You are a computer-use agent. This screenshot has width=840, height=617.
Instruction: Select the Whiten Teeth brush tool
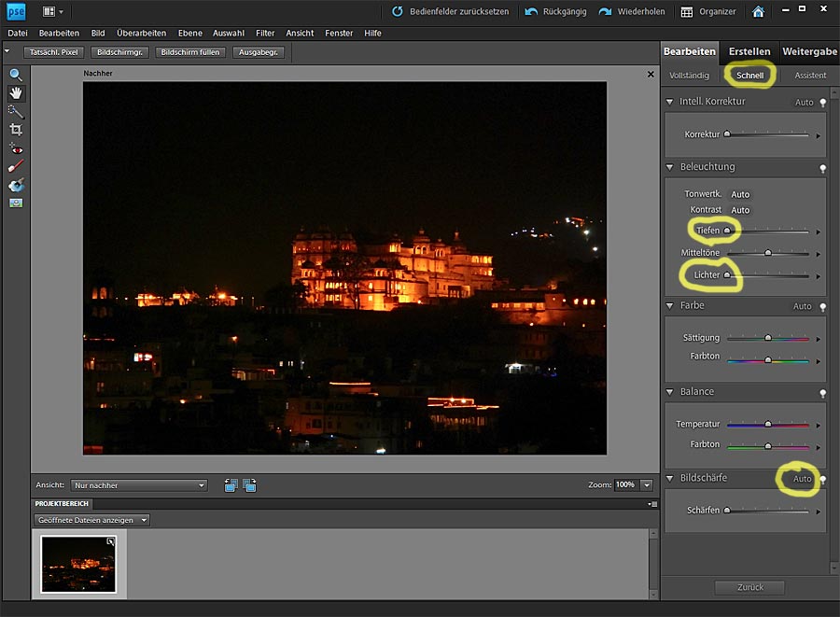tap(16, 167)
